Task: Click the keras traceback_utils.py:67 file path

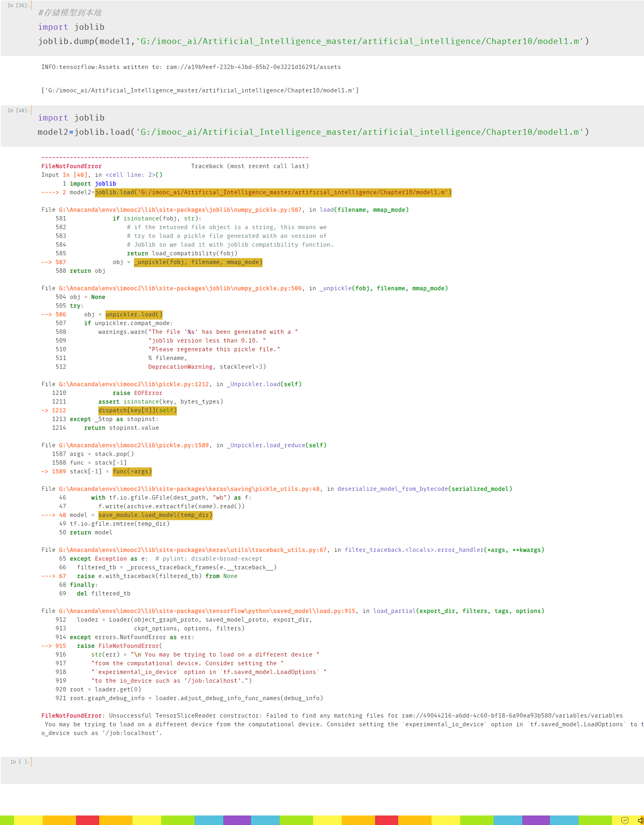Action: (x=193, y=550)
